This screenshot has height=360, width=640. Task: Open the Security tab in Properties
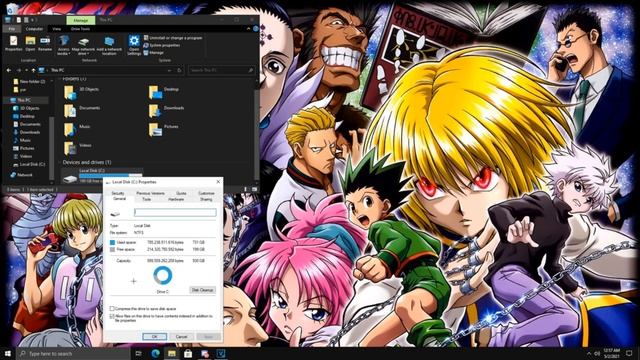118,193
